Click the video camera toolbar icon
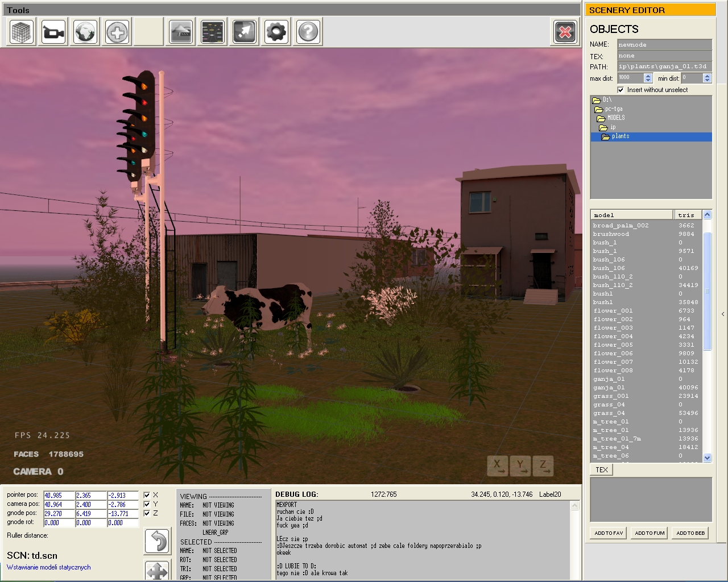The image size is (728, 582). click(54, 32)
